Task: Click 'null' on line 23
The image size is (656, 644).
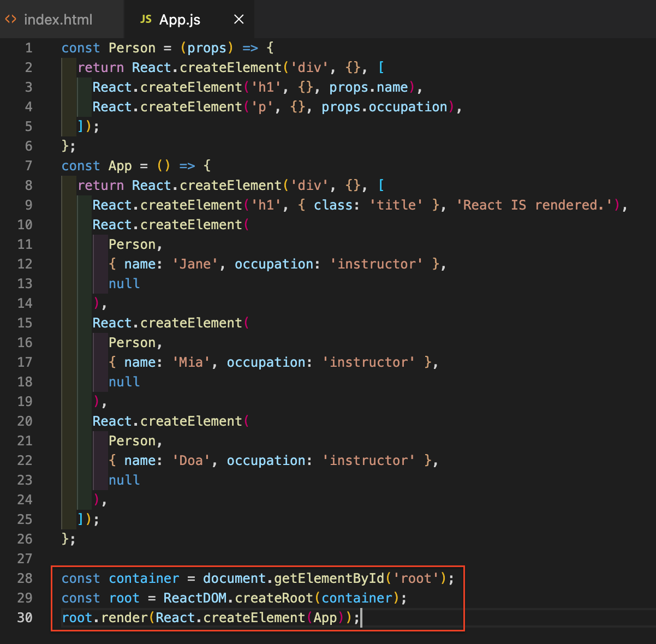Action: click(x=124, y=480)
